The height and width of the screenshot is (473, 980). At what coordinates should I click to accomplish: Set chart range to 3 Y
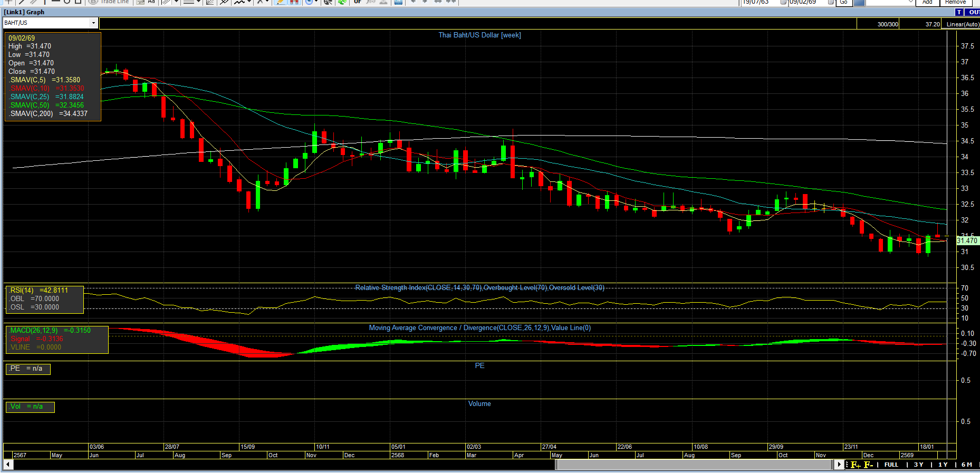click(918, 465)
